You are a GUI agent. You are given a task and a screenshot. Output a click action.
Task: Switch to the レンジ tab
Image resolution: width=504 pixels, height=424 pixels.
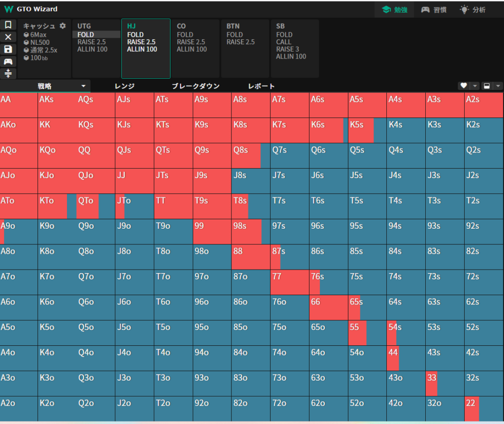click(125, 86)
